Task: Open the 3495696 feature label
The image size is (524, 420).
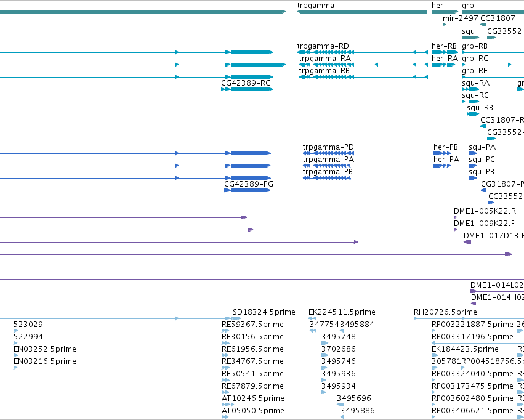Action: tap(354, 398)
